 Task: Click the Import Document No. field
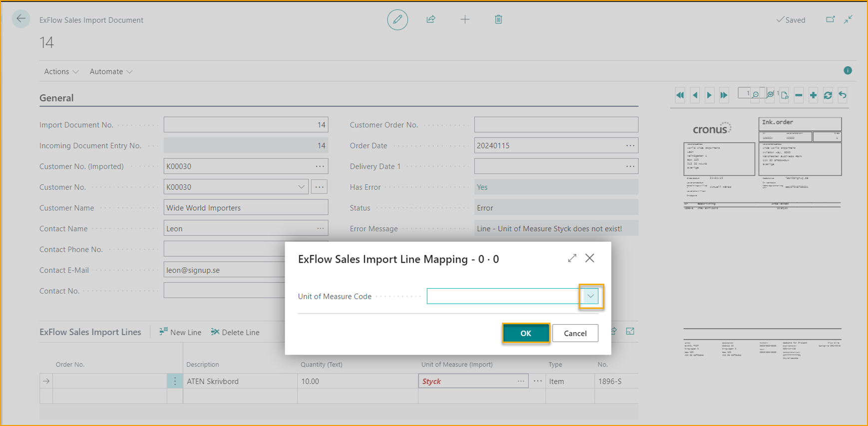click(x=246, y=125)
